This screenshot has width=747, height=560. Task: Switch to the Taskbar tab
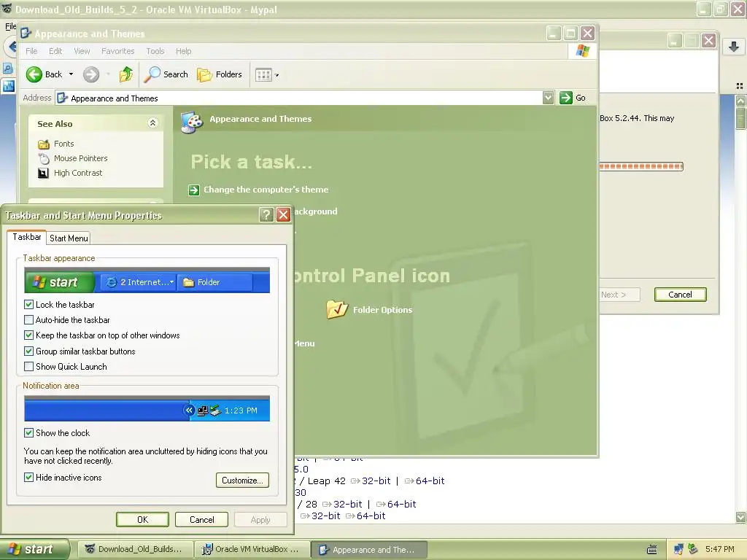pos(27,237)
